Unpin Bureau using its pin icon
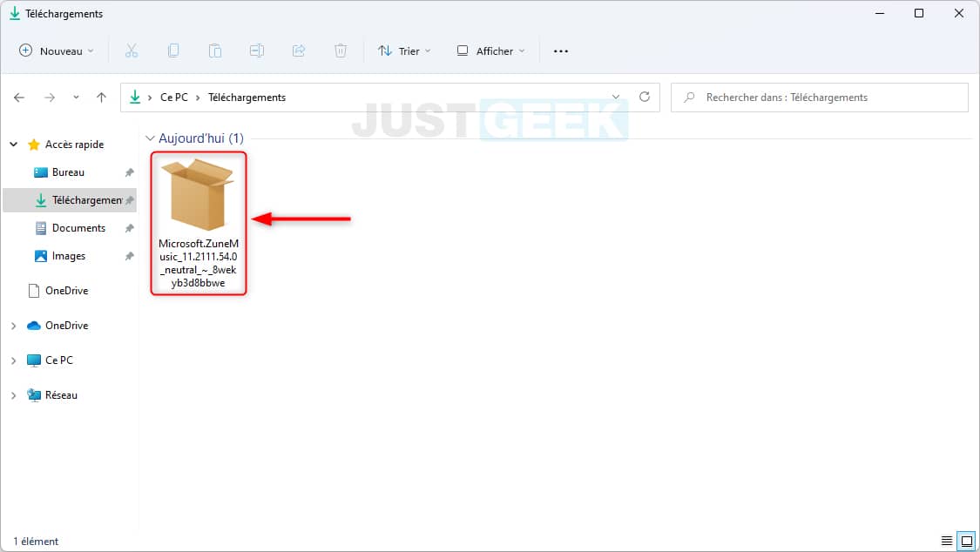The image size is (980, 552). [x=130, y=172]
